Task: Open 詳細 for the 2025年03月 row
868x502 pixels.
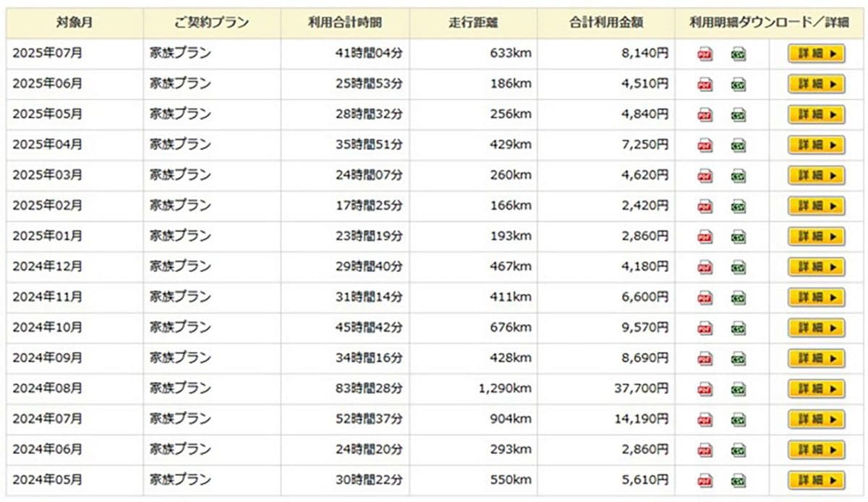Action: click(817, 176)
